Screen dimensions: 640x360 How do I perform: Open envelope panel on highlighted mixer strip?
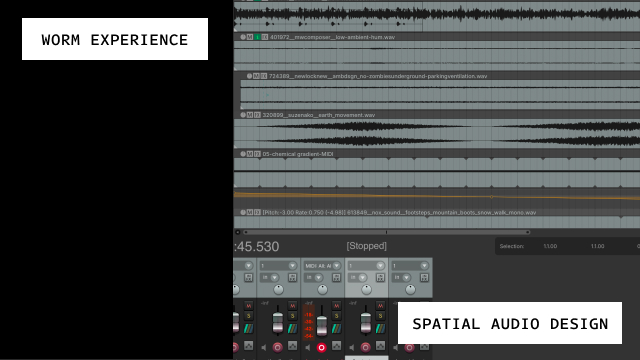[380, 346]
